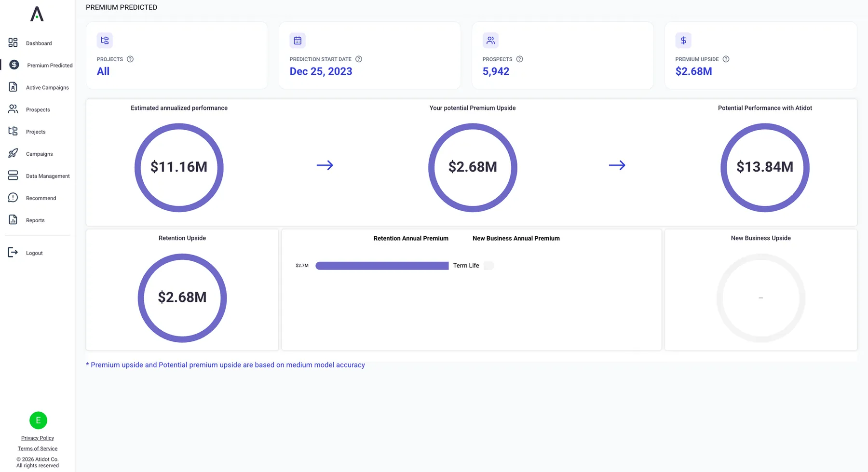Screen dimensions: 868x472
Task: Click the Atidot logo at top of sidebar
Action: [37, 14]
